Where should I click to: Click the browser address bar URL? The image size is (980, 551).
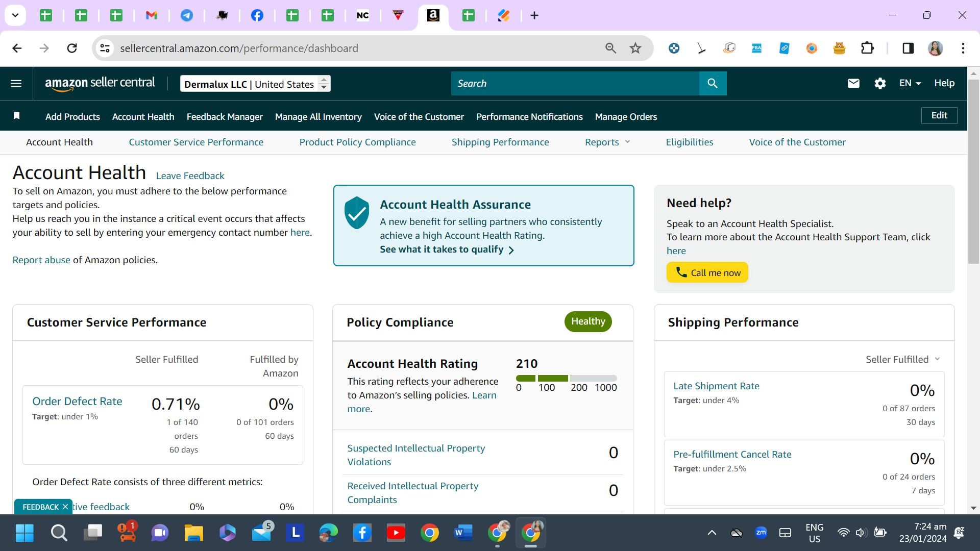pyautogui.click(x=239, y=48)
